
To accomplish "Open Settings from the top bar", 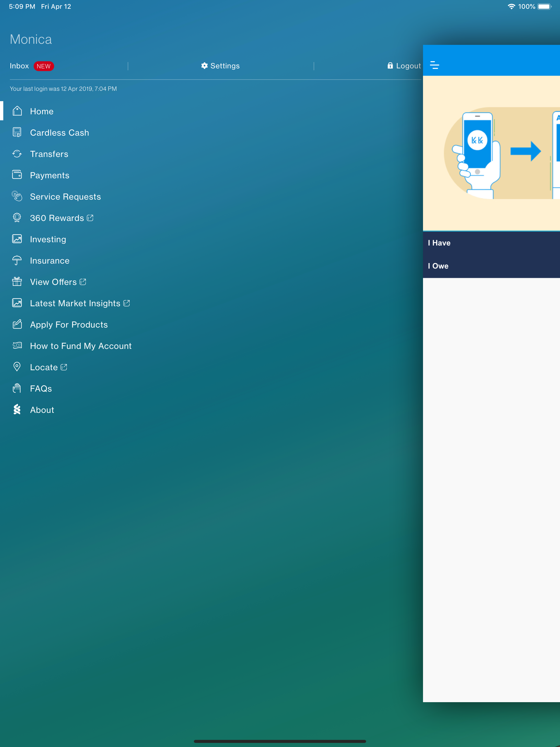I will [x=220, y=66].
